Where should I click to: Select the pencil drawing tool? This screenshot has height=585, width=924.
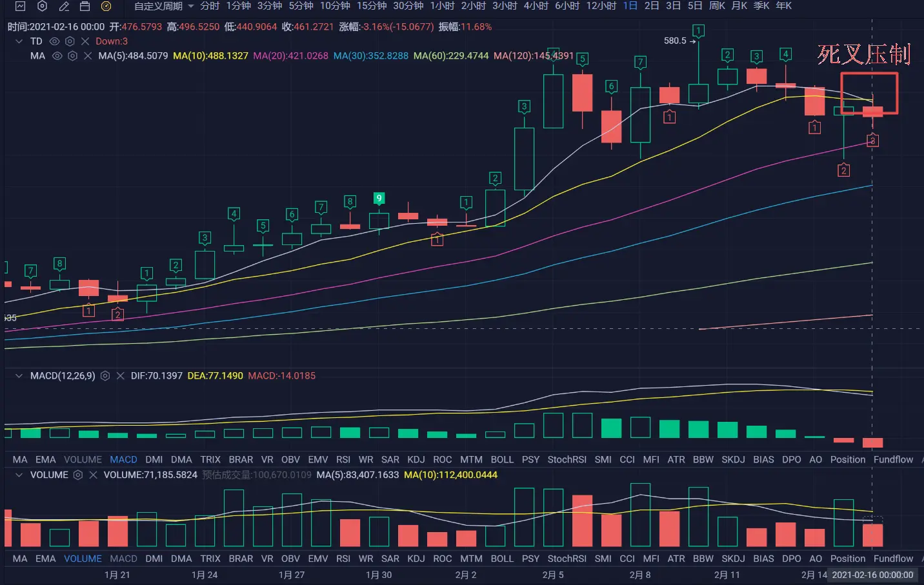[x=63, y=6]
